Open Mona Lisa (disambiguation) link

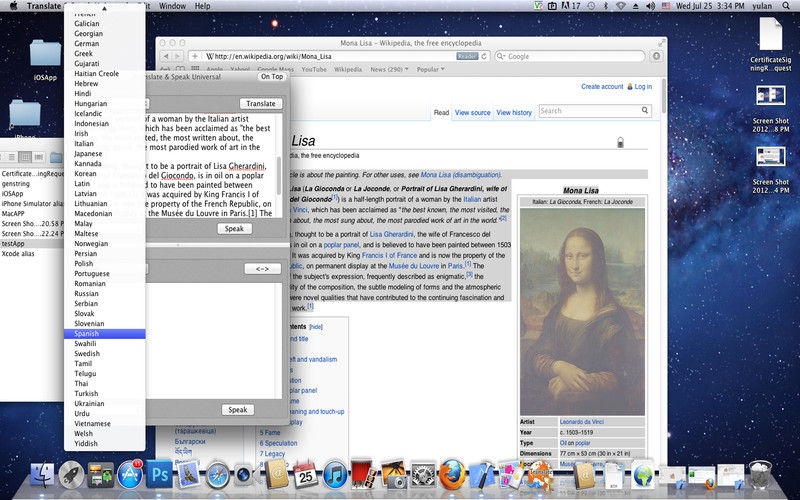(460, 174)
